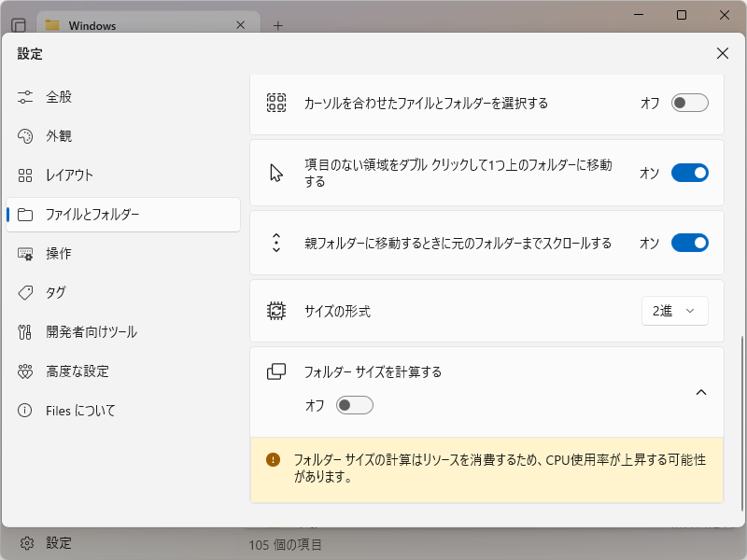Select the 全般 (General) settings icon

pos(26,96)
